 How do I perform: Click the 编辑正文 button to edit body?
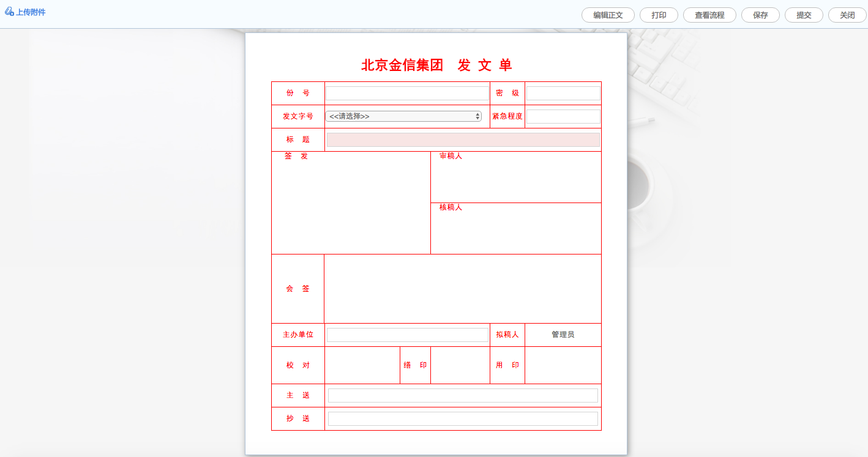click(x=607, y=15)
